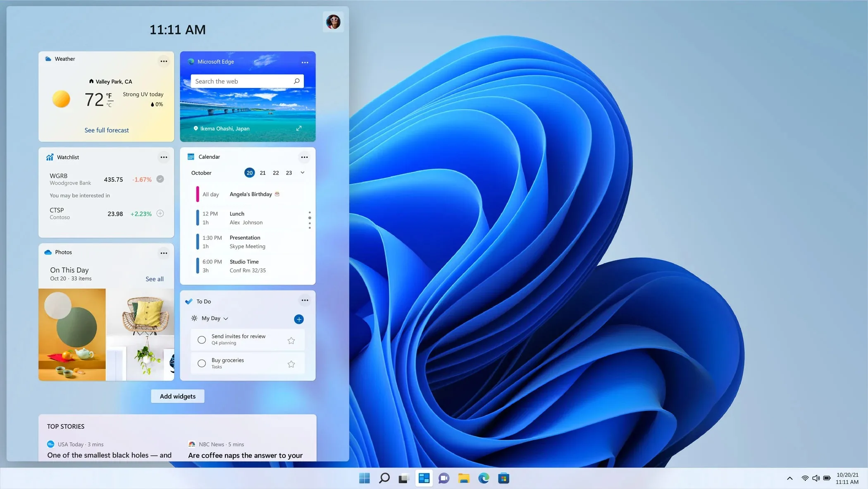Screen dimensions: 868x489
Task: Open the Widgets taskbar icon
Action: (423, 478)
